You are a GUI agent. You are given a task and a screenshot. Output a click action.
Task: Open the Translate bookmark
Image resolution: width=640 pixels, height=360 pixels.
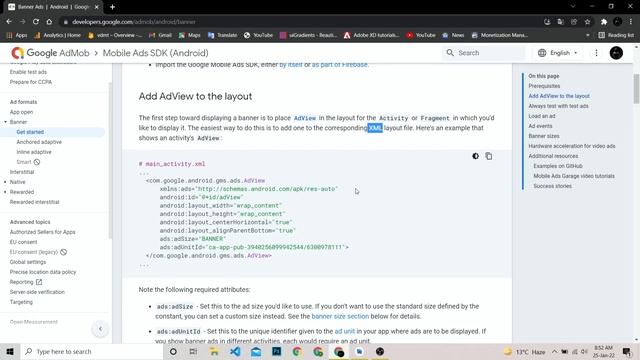222,35
